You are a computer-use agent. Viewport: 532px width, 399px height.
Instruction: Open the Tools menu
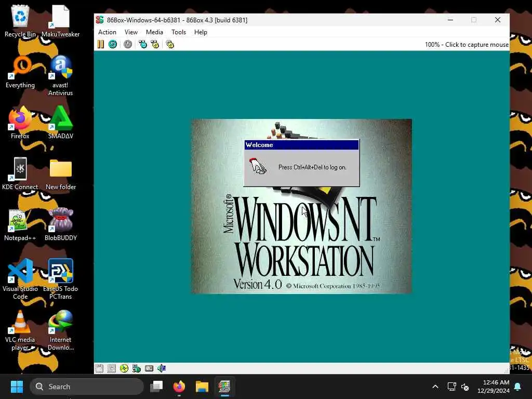tap(179, 32)
